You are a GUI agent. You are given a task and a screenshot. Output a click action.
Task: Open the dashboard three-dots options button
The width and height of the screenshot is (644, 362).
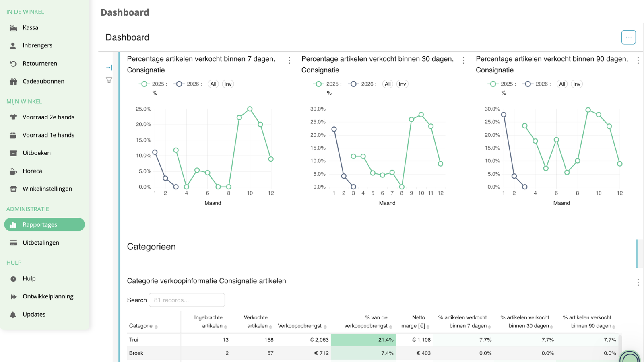[x=628, y=37]
